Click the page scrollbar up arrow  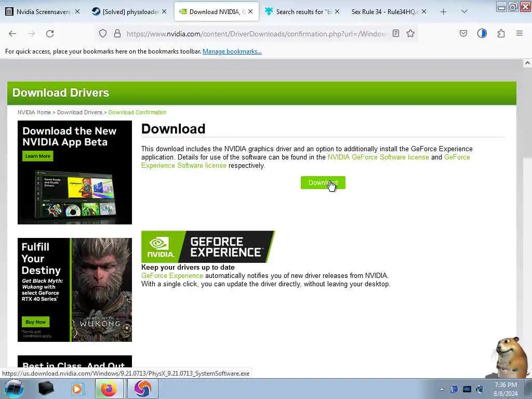tap(527, 63)
